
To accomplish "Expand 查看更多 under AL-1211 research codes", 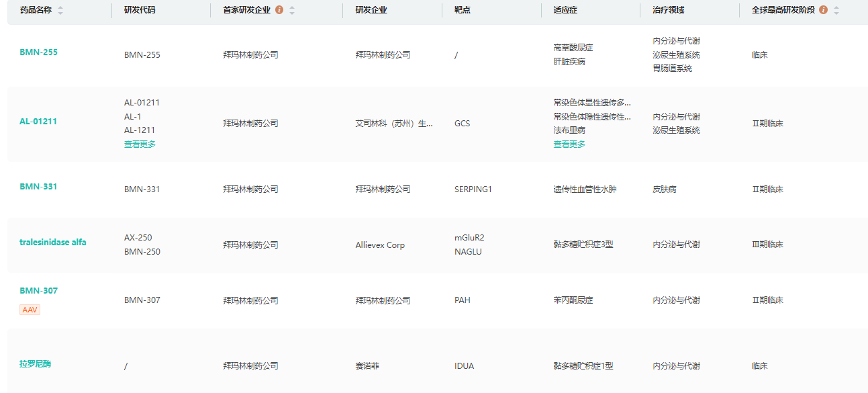I will [140, 144].
